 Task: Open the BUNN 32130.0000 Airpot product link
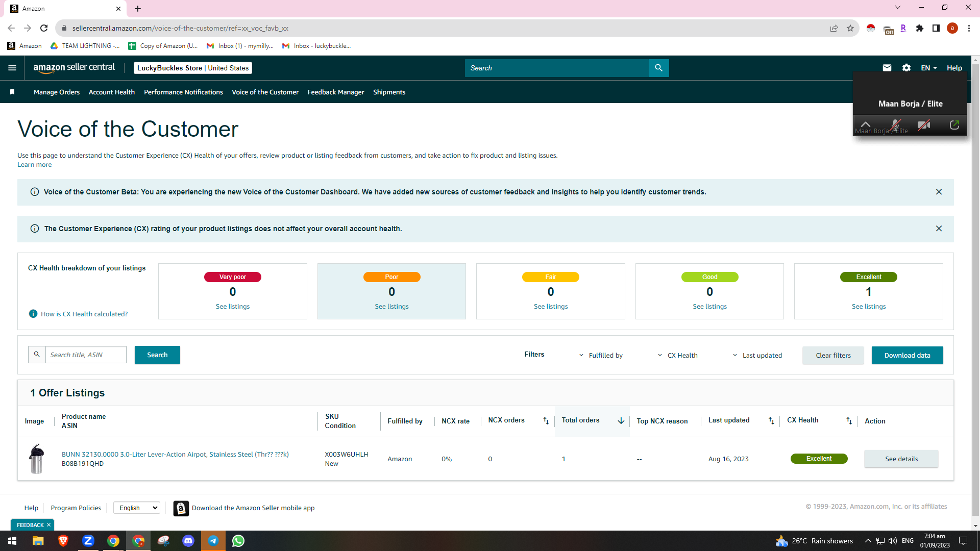175,454
